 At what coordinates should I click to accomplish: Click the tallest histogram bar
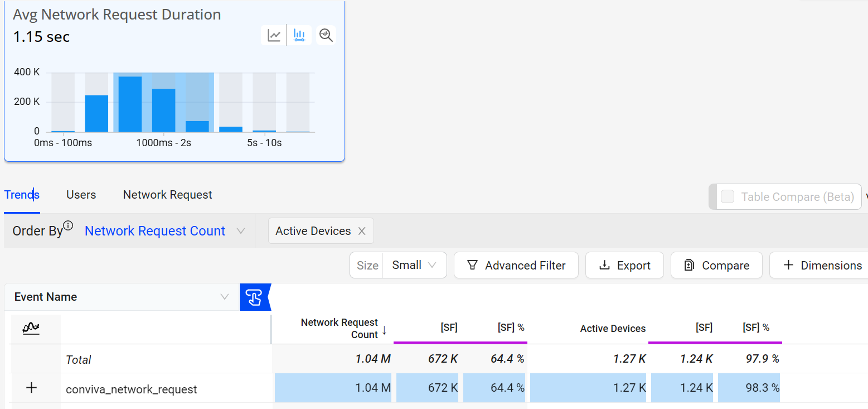tap(130, 104)
